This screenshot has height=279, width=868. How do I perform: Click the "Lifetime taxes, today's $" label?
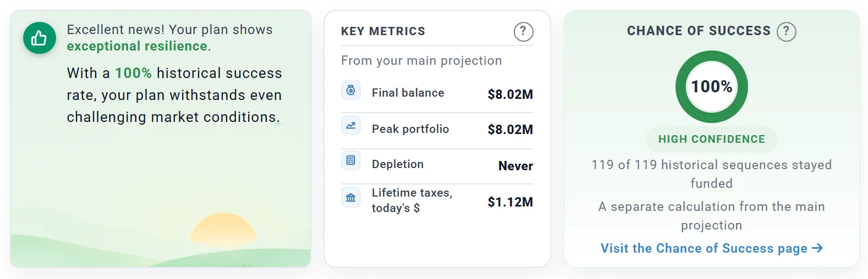pos(412,200)
